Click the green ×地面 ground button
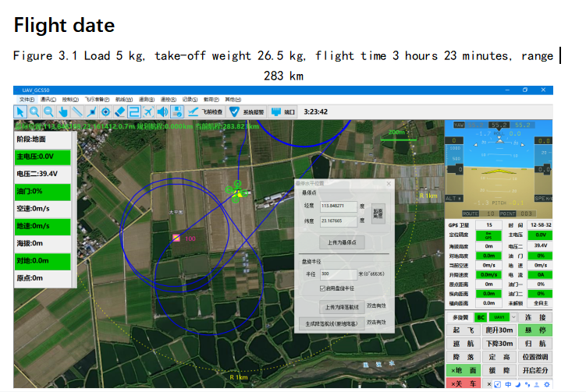 463,371
